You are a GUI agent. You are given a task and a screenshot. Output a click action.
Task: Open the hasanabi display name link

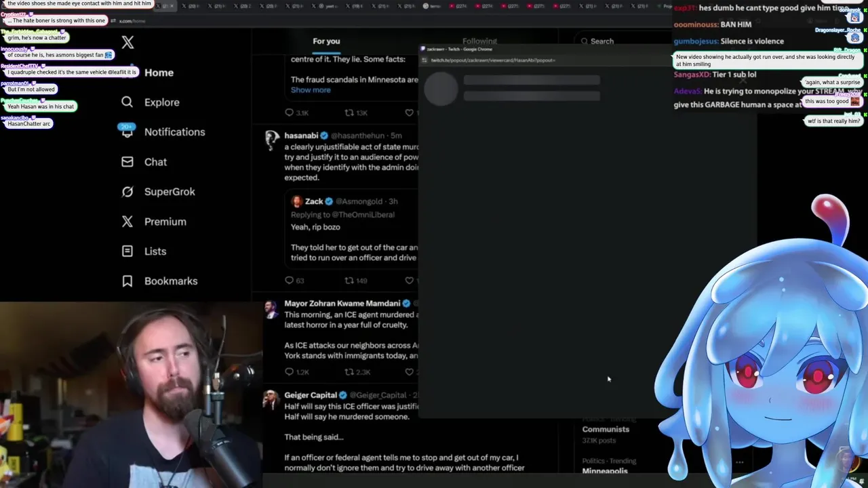point(301,136)
